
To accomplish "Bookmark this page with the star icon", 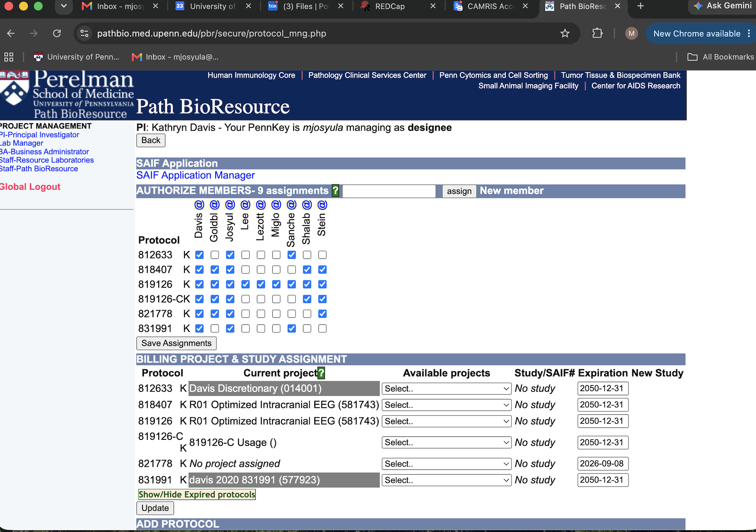I will (565, 33).
